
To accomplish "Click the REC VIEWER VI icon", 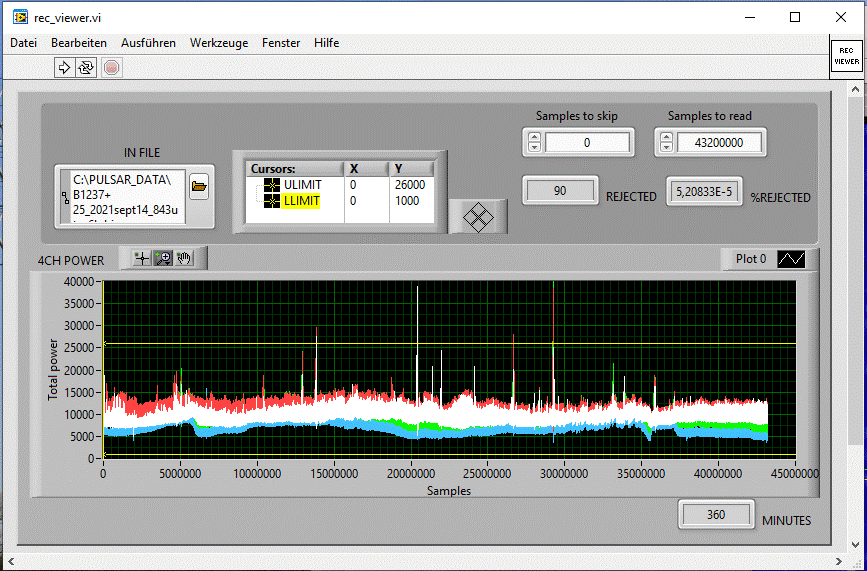I will [846, 56].
